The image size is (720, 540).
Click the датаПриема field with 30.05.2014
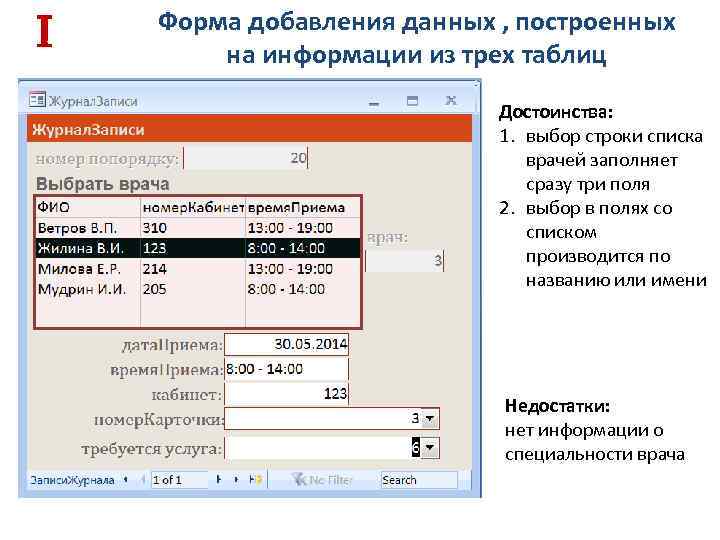pyautogui.click(x=287, y=344)
